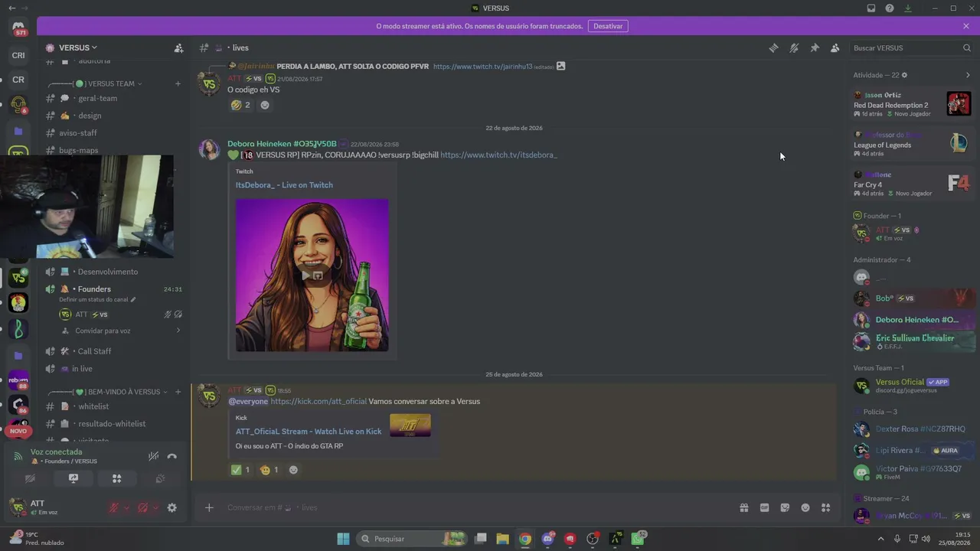Screen dimensions: 980x551
Task: Open noise suppression options in voice panel
Action: (x=153, y=456)
